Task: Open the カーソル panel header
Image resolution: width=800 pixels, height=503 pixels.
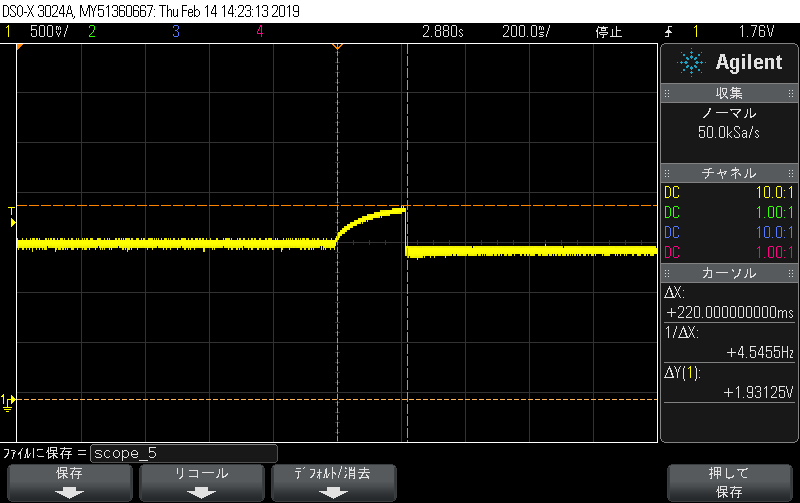Action: point(729,273)
